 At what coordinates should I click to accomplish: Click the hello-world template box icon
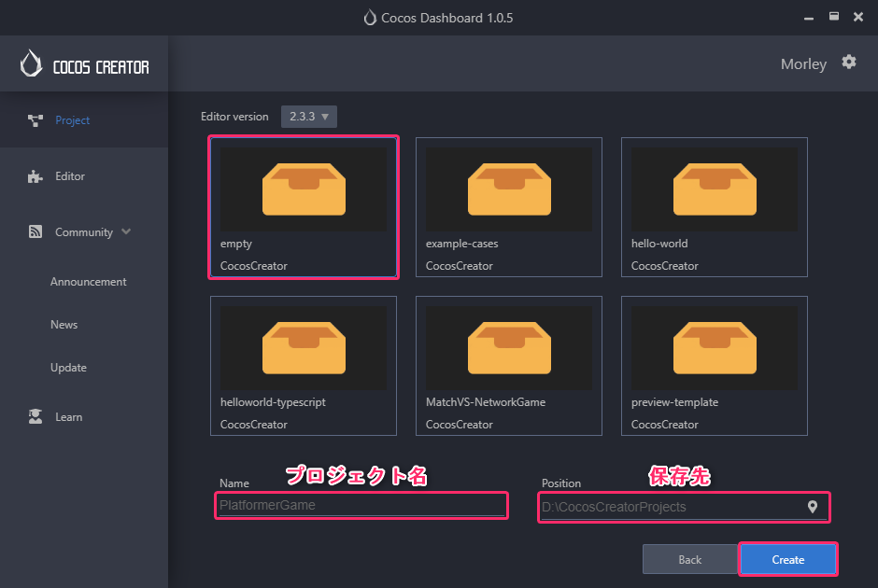pos(715,189)
